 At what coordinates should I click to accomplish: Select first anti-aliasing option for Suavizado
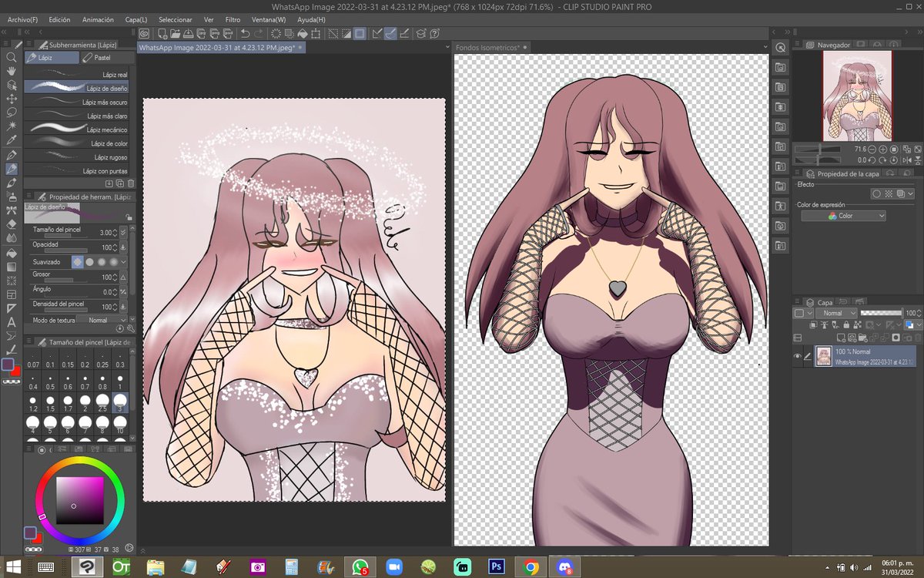click(x=77, y=262)
